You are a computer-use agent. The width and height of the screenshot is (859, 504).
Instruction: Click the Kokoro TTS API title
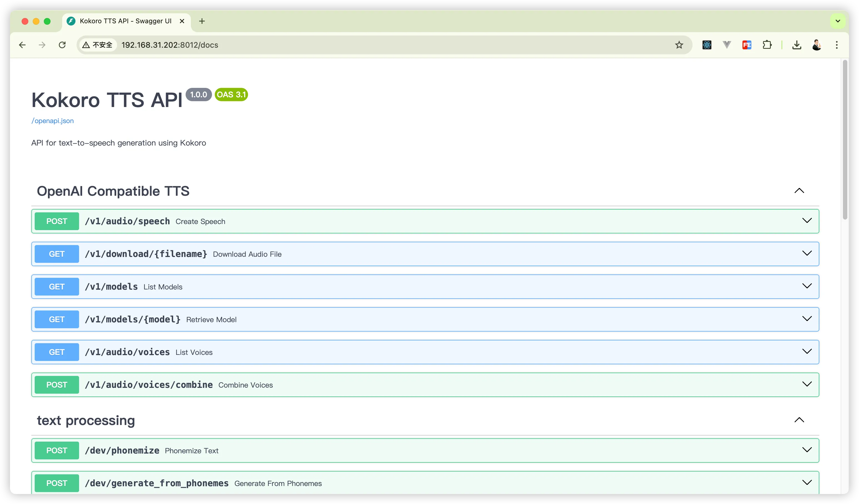[107, 100]
